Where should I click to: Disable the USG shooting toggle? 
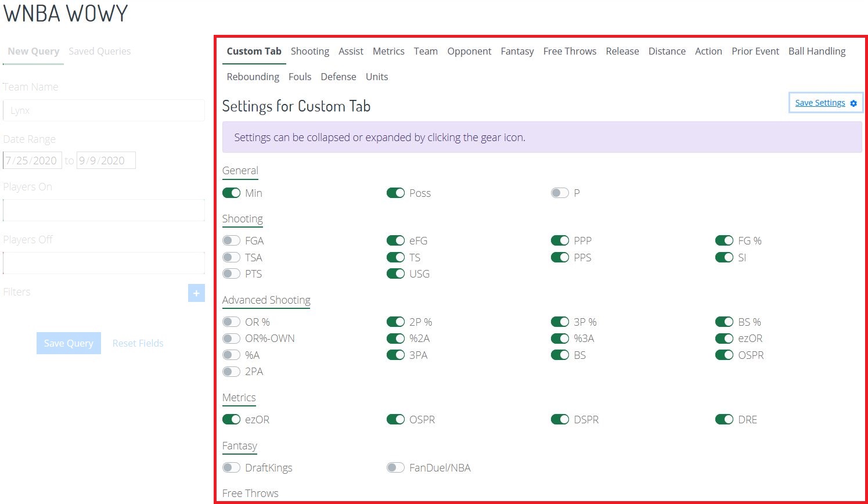(395, 273)
